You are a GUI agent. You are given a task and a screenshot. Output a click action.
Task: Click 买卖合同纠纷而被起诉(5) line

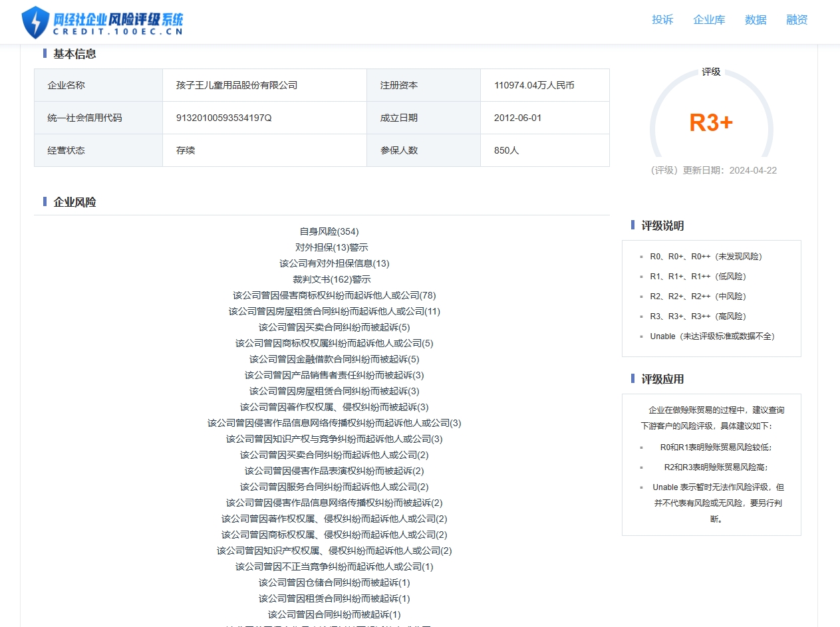(x=335, y=327)
